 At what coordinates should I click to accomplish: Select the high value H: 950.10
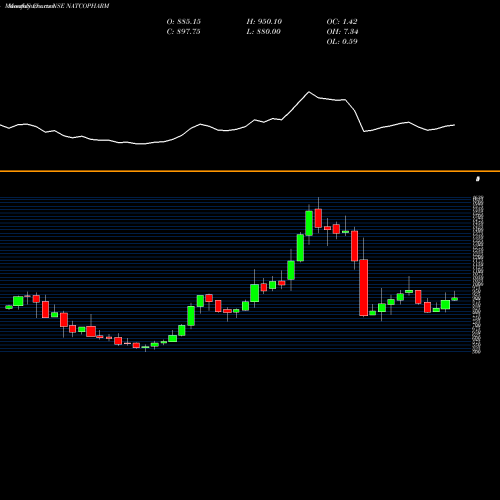(264, 21)
